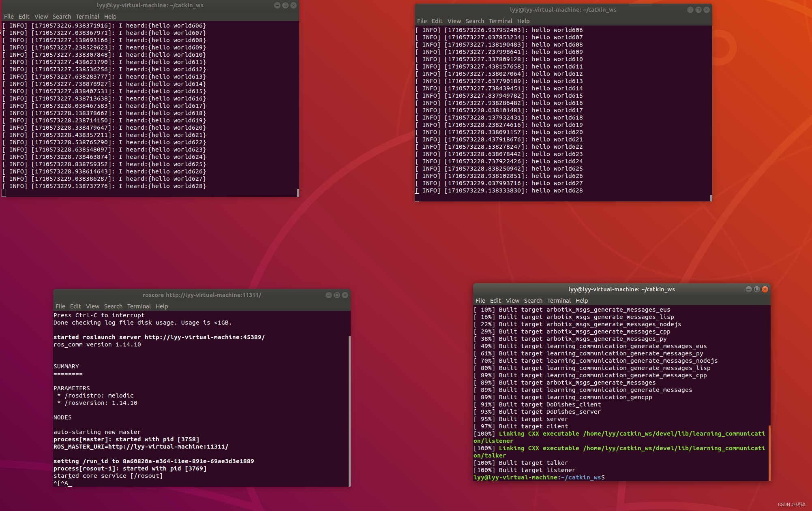Viewport: 812px width, 511px height.
Task: Click 'process[rosout-1]: started with pid' line
Action: coord(130,468)
